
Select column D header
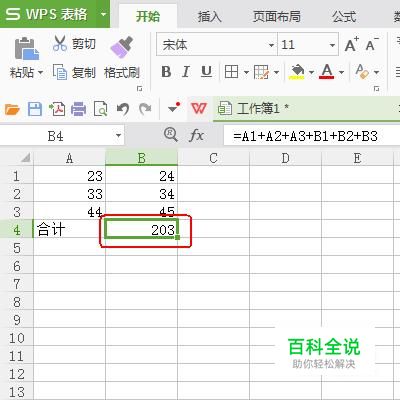pos(285,158)
